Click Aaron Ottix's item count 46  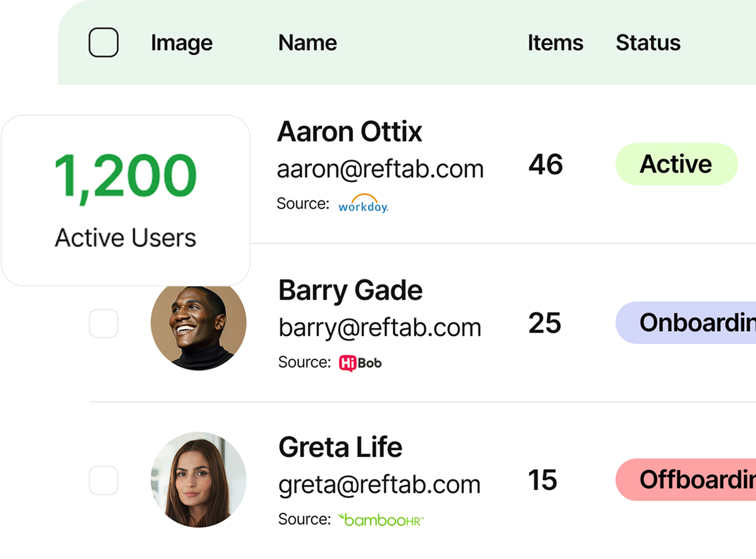pos(545,165)
